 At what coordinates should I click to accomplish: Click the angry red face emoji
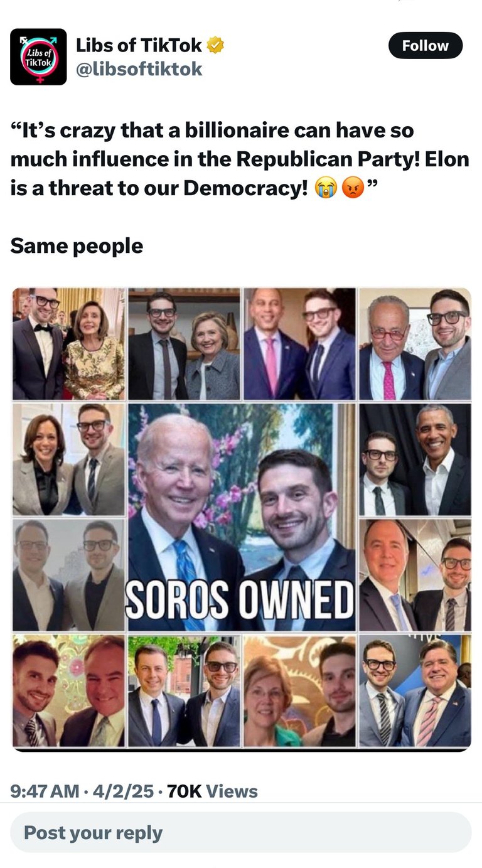click(353, 188)
